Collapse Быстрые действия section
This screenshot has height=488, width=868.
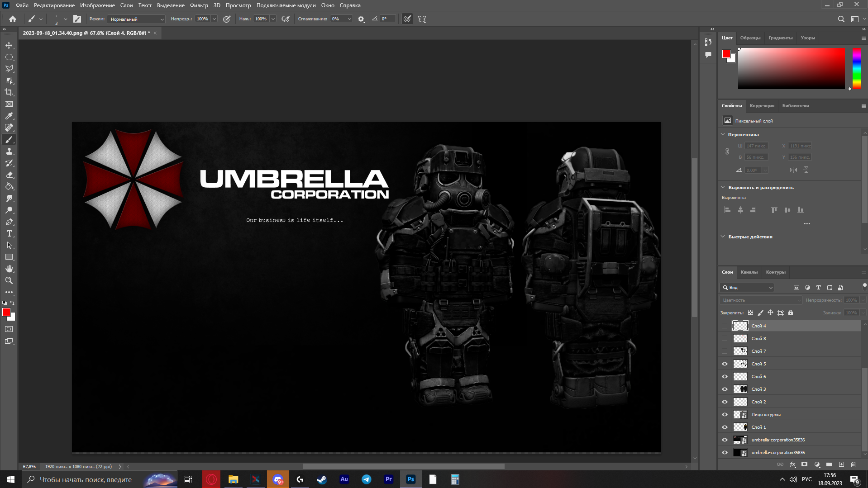[723, 237]
